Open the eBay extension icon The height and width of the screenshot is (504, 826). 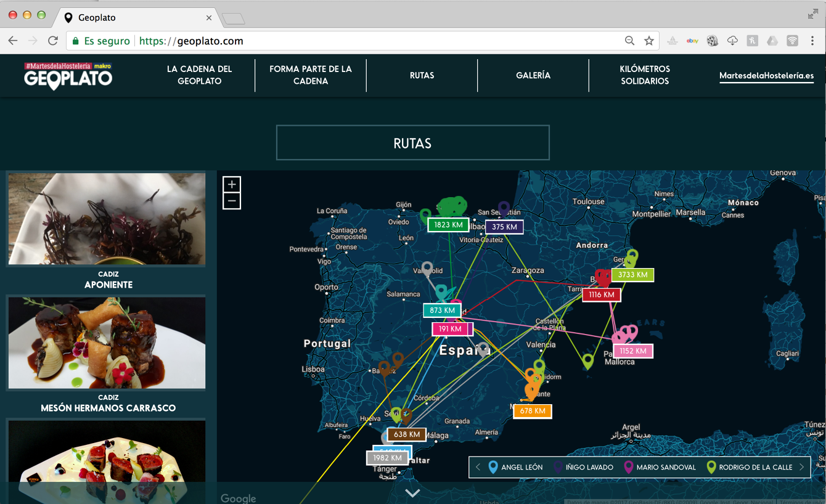[x=692, y=41]
